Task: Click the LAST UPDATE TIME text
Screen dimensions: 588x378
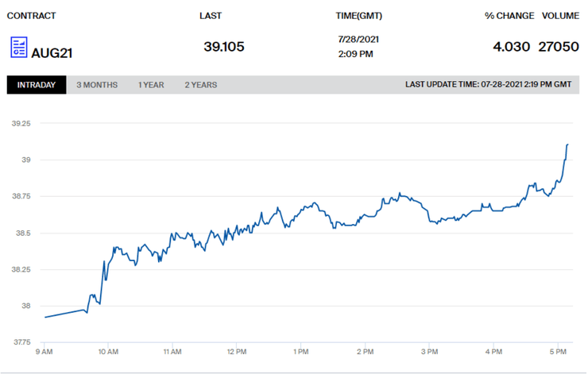Action: 488,85
